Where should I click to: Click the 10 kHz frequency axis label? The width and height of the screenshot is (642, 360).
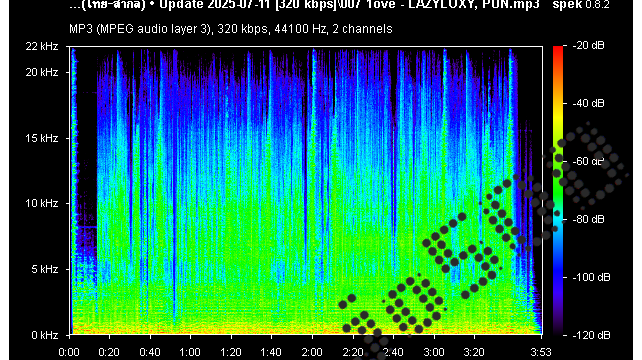pos(42,203)
